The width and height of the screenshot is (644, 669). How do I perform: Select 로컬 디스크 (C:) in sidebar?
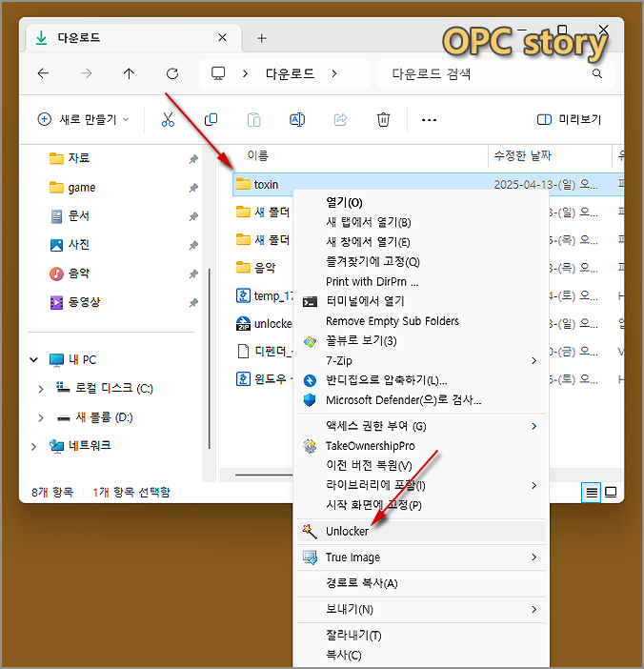[105, 388]
